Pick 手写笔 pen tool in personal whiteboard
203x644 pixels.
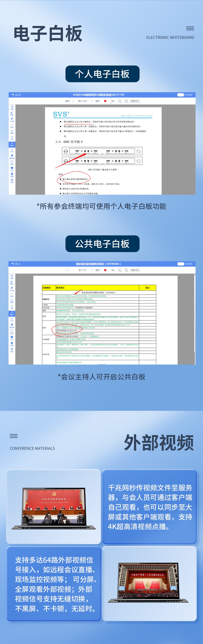[12, 120]
